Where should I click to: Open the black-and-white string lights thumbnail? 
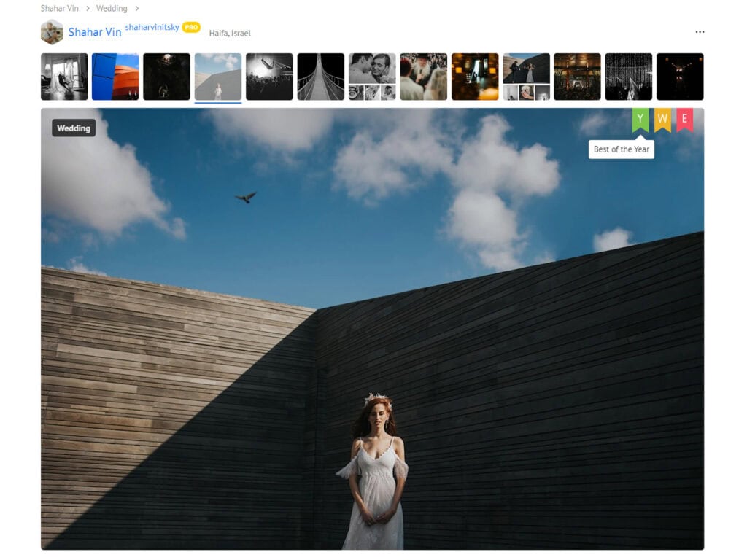coord(628,77)
